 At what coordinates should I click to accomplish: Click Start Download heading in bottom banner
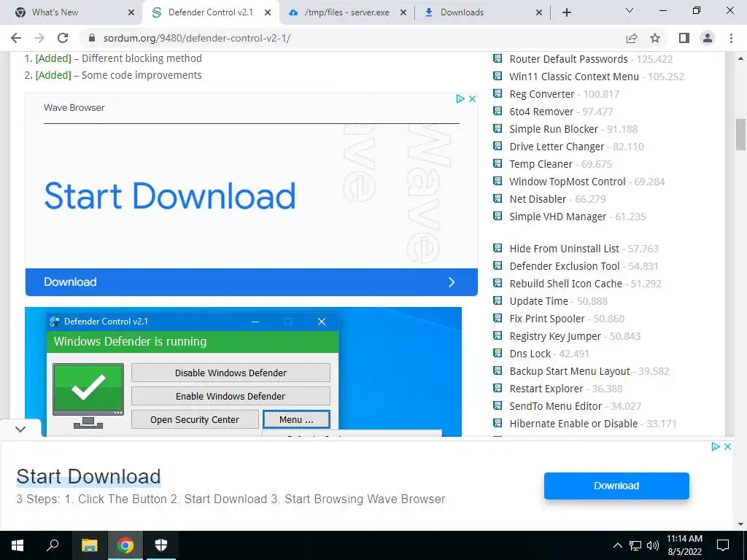(x=88, y=477)
